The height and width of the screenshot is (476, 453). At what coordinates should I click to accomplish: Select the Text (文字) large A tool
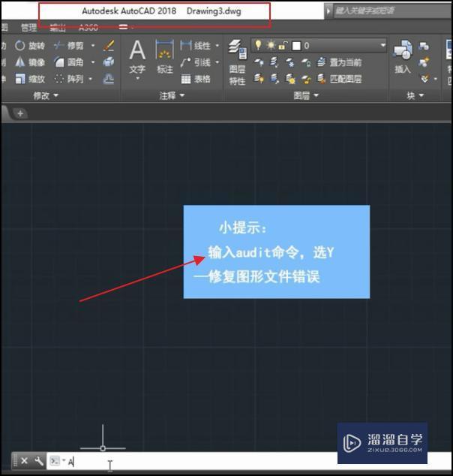click(x=137, y=57)
